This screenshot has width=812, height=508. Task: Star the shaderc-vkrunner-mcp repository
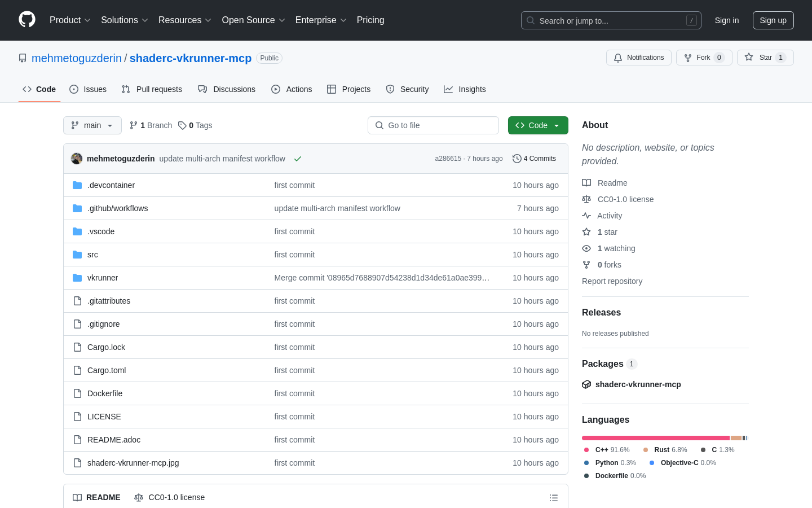(x=765, y=58)
